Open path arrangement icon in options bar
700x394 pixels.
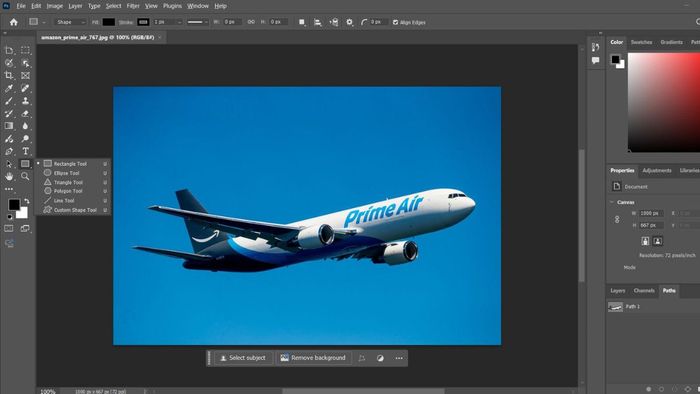333,22
